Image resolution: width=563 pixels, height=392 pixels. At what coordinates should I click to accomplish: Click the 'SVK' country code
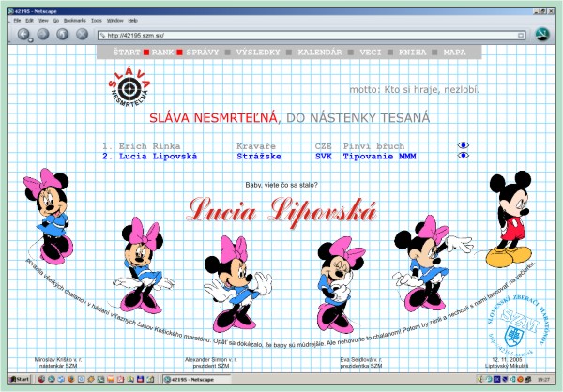pyautogui.click(x=324, y=157)
